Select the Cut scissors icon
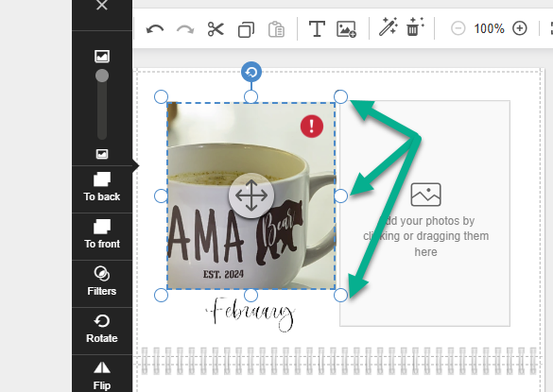This screenshot has width=553, height=392. click(x=216, y=29)
